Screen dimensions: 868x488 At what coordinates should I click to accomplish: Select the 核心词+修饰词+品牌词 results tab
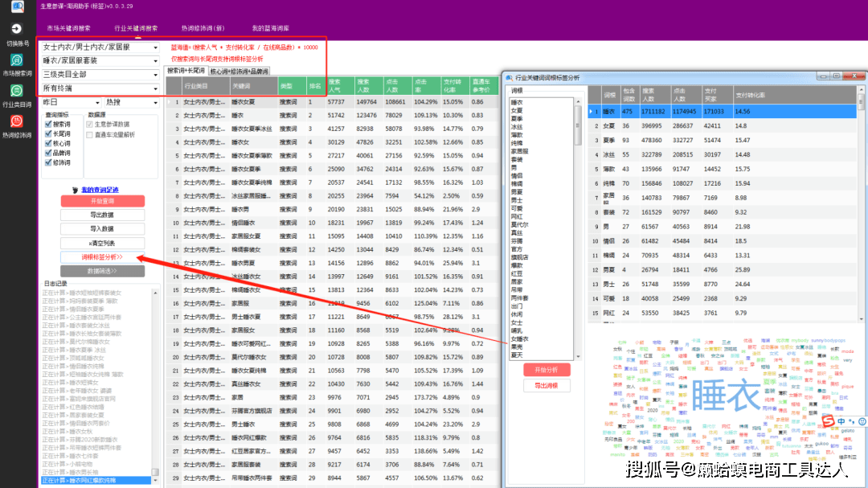240,72
